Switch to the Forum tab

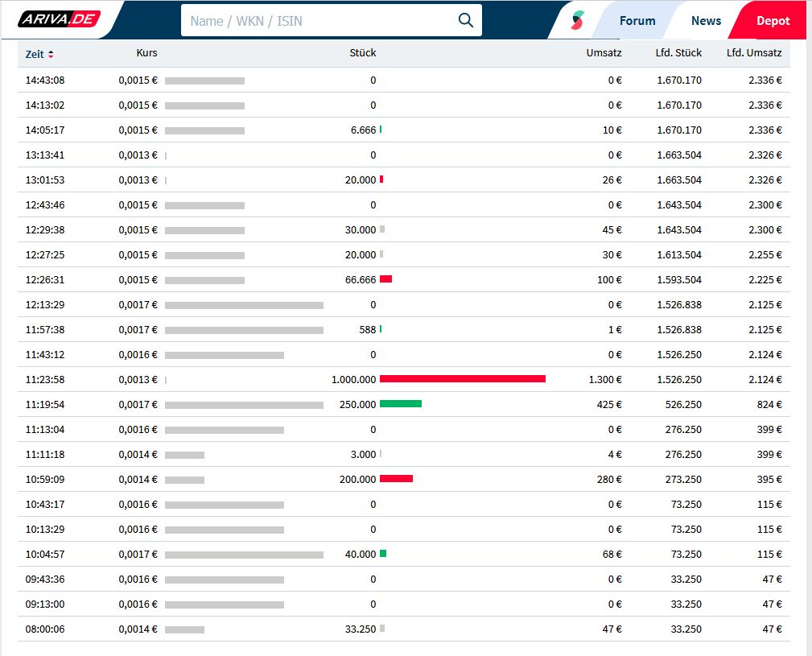pos(637,20)
